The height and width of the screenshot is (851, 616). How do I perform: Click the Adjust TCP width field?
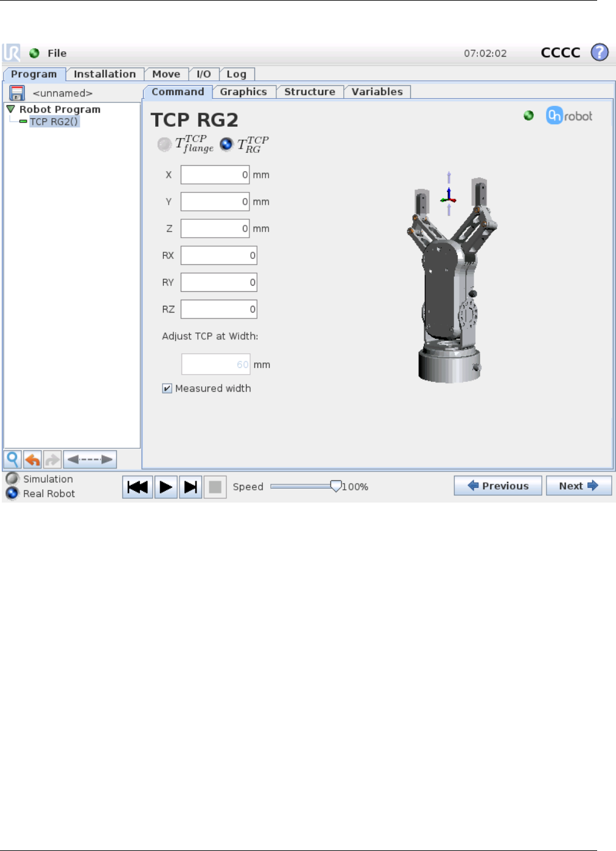[215, 364]
